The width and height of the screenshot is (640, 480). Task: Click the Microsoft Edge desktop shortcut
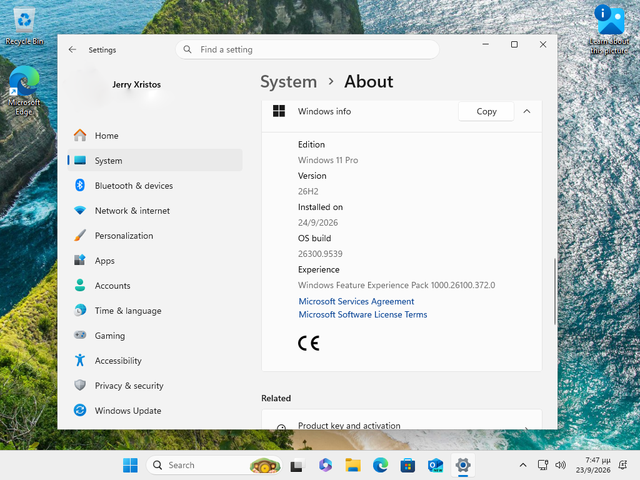[24, 91]
